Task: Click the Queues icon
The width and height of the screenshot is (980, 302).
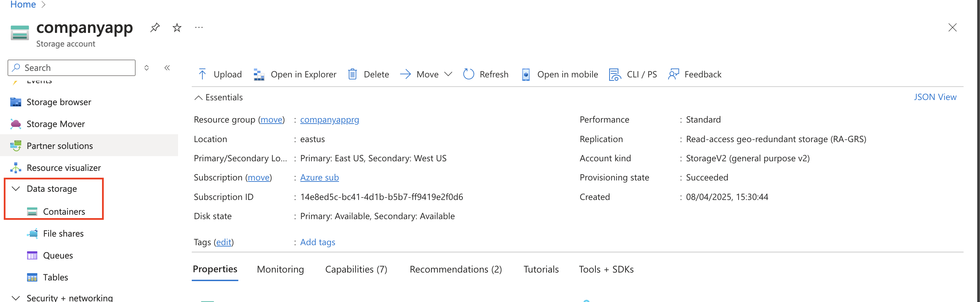Action: 32,255
